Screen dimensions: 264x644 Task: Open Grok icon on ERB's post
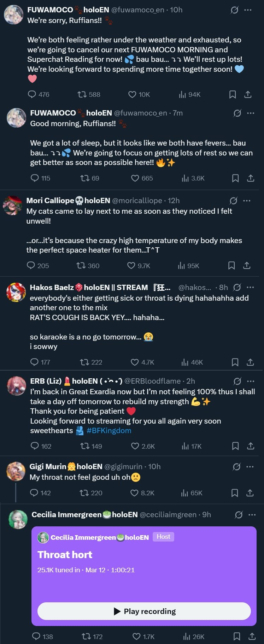click(237, 381)
